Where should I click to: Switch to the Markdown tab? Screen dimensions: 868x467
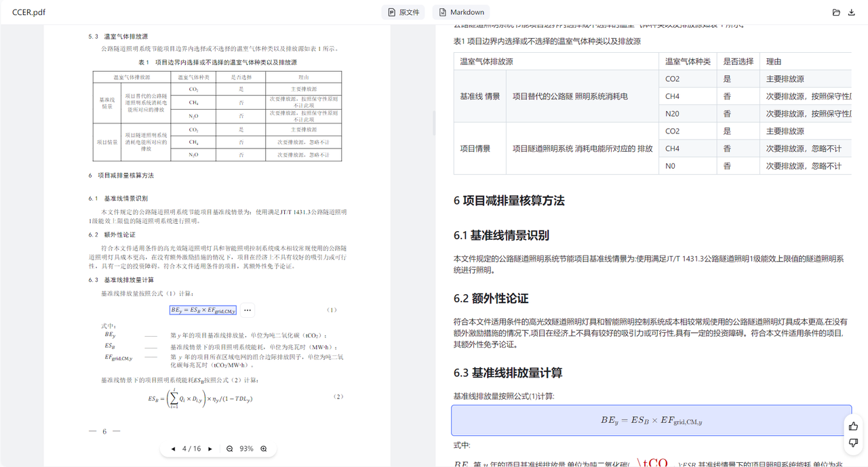[461, 12]
